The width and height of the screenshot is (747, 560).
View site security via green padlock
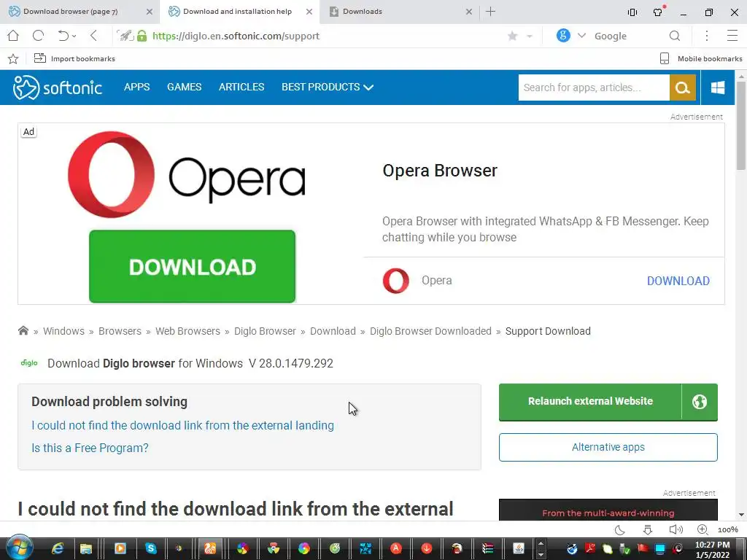(x=142, y=36)
